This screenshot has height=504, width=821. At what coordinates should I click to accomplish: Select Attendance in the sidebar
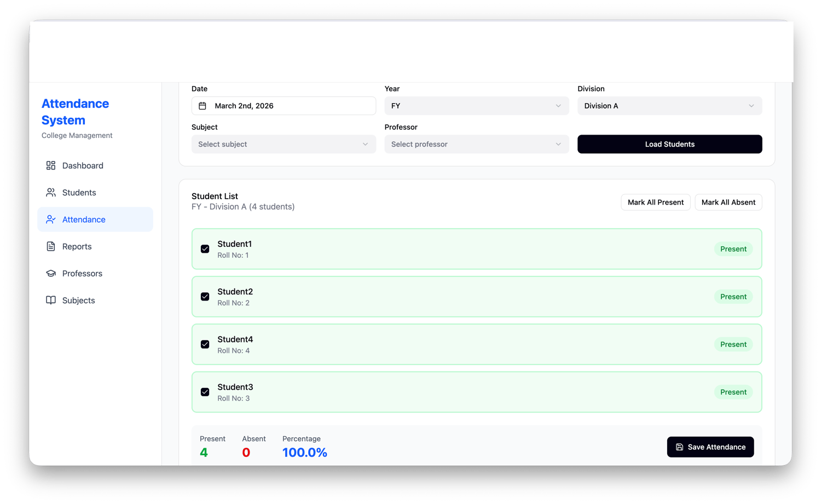(x=95, y=219)
